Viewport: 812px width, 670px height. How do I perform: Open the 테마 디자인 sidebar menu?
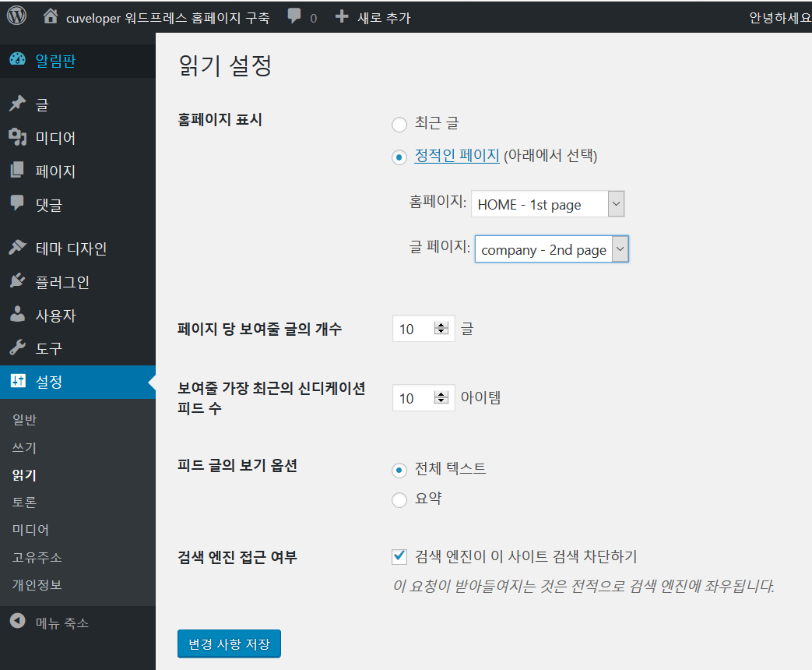pyautogui.click(x=78, y=249)
